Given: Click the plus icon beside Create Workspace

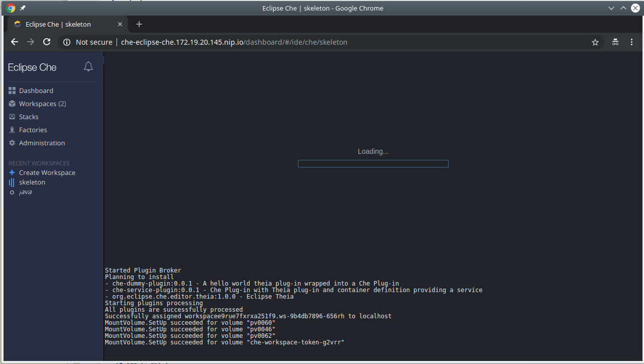Looking at the screenshot, I should click(x=12, y=172).
